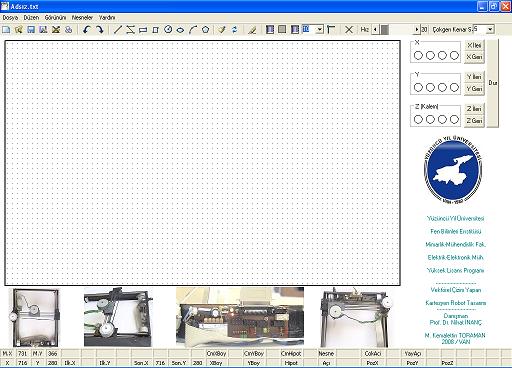Undo the last action
This screenshot has width=512, height=368.
coord(87,30)
